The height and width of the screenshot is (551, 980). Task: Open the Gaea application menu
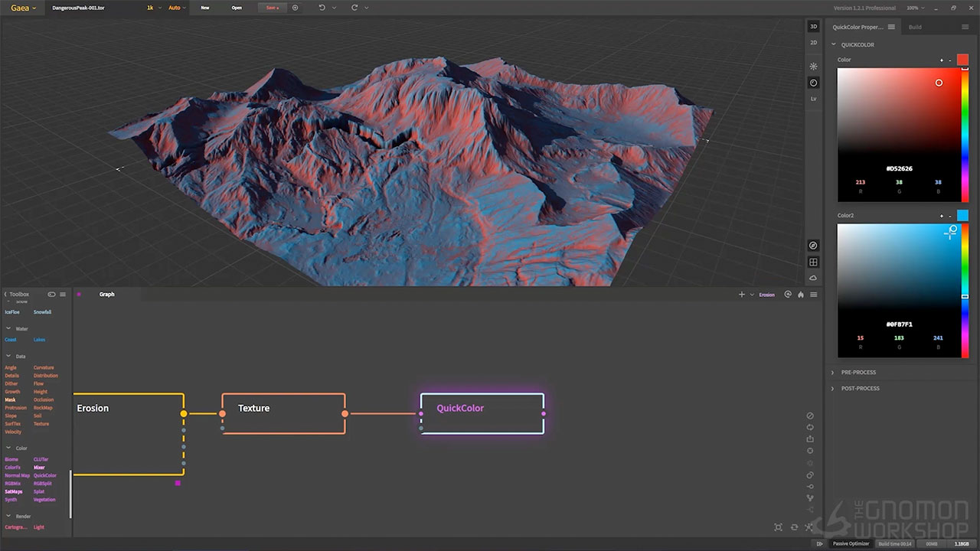[23, 8]
